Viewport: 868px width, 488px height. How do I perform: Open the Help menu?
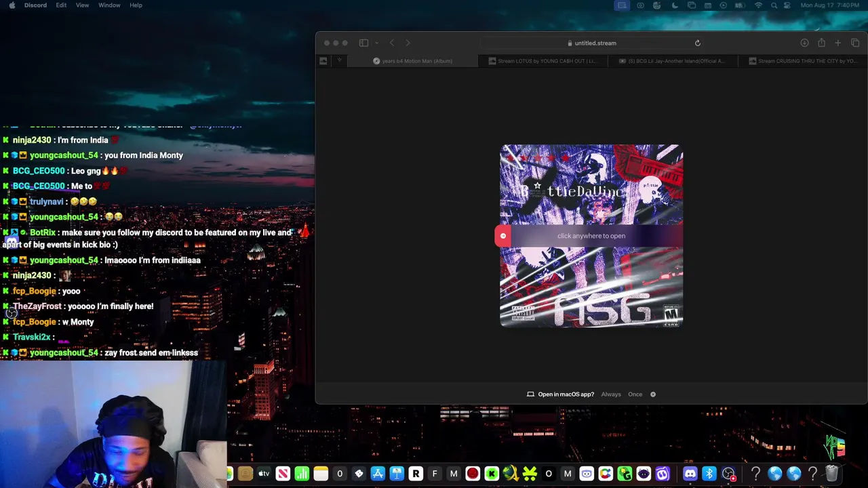[136, 5]
